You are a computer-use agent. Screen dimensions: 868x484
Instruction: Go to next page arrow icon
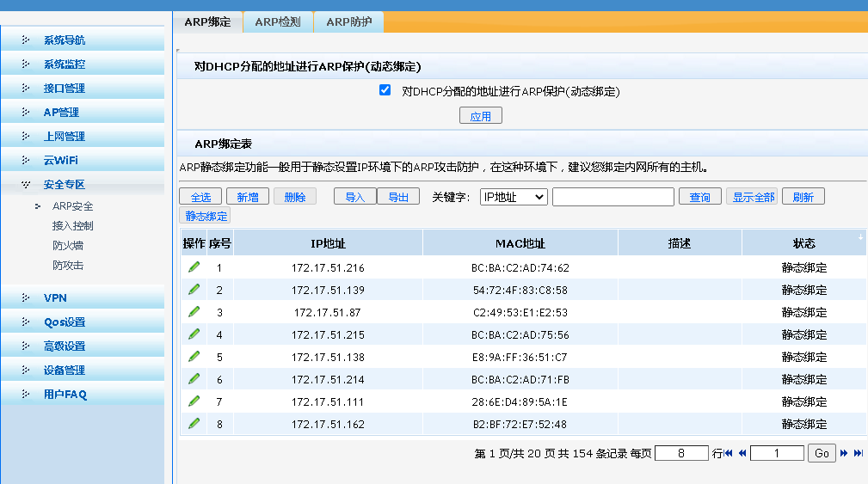(x=844, y=453)
